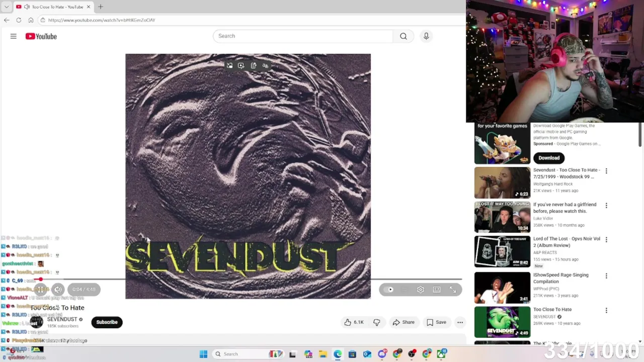Click the search magnifier button
This screenshot has height=362, width=644.
(404, 36)
